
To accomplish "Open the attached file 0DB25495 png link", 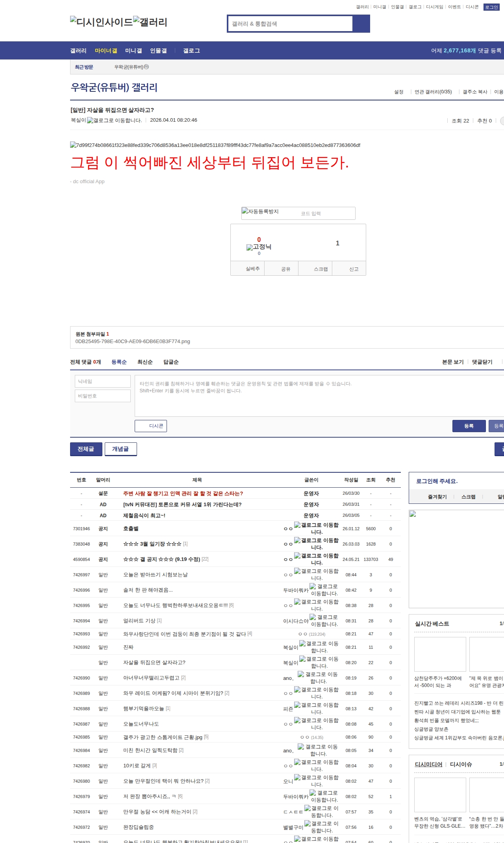I will tap(133, 342).
